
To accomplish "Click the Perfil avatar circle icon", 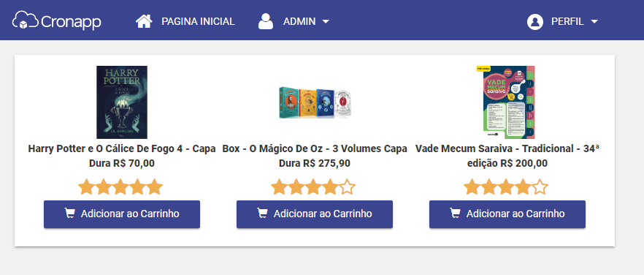I will click(535, 22).
